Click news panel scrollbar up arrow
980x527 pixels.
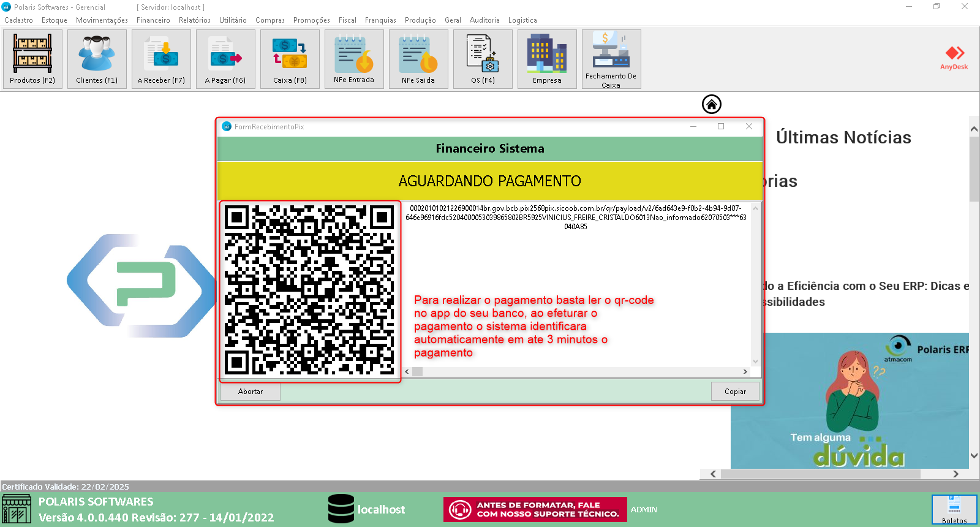[974, 129]
